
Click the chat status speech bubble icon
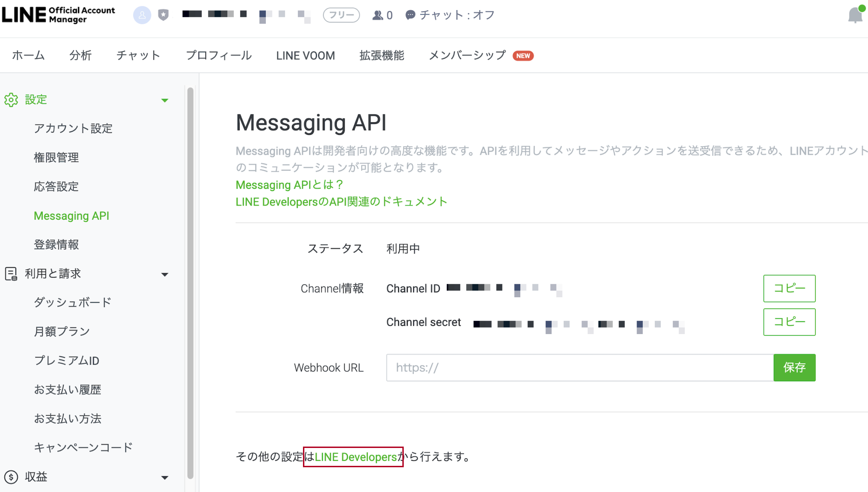point(410,15)
